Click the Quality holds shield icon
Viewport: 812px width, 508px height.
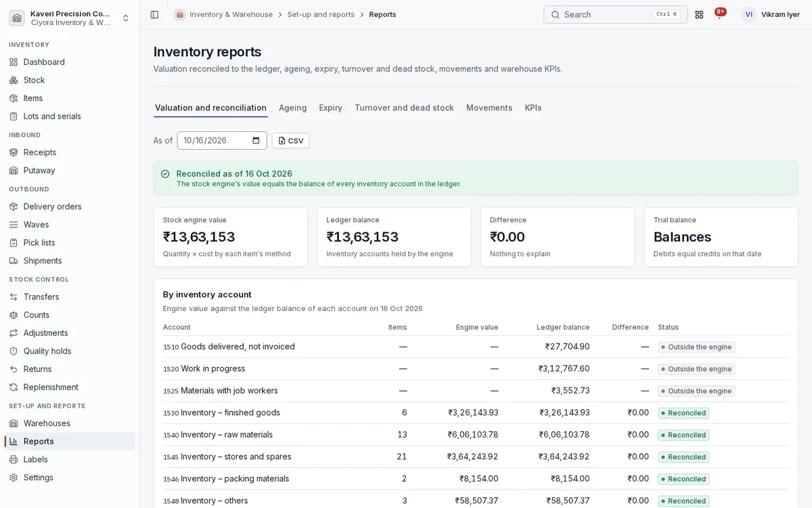[x=14, y=351]
